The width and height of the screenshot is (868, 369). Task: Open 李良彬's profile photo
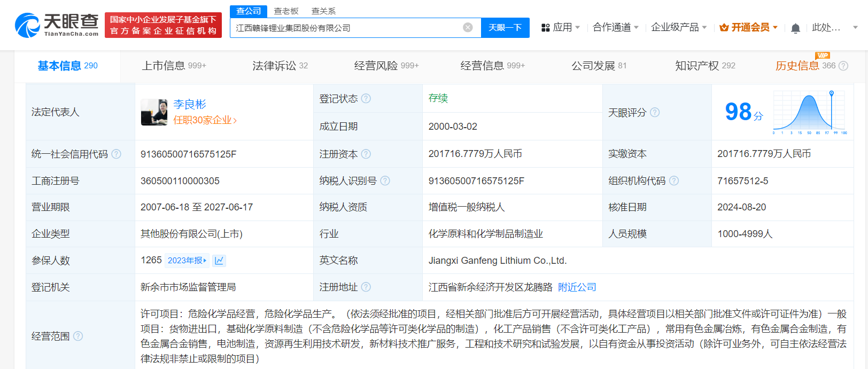154,112
